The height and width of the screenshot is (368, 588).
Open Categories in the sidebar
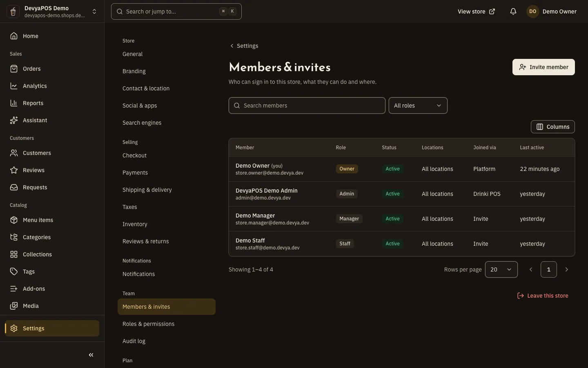coord(52,237)
